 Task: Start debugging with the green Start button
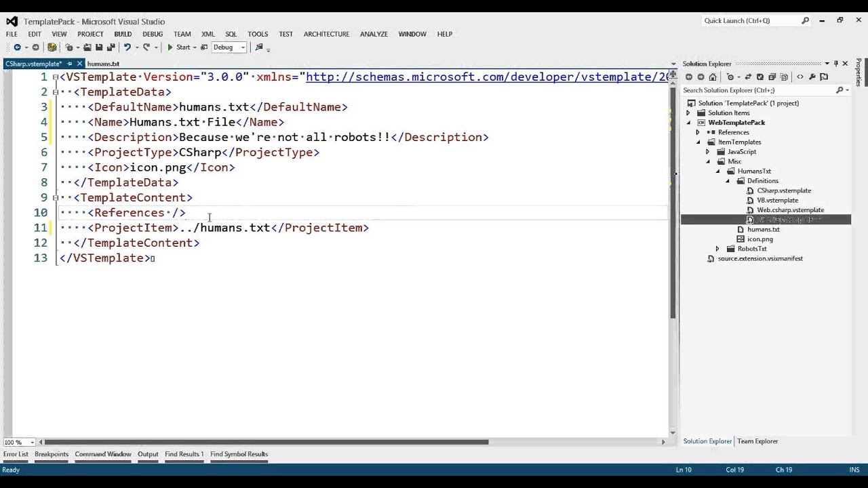pyautogui.click(x=178, y=47)
